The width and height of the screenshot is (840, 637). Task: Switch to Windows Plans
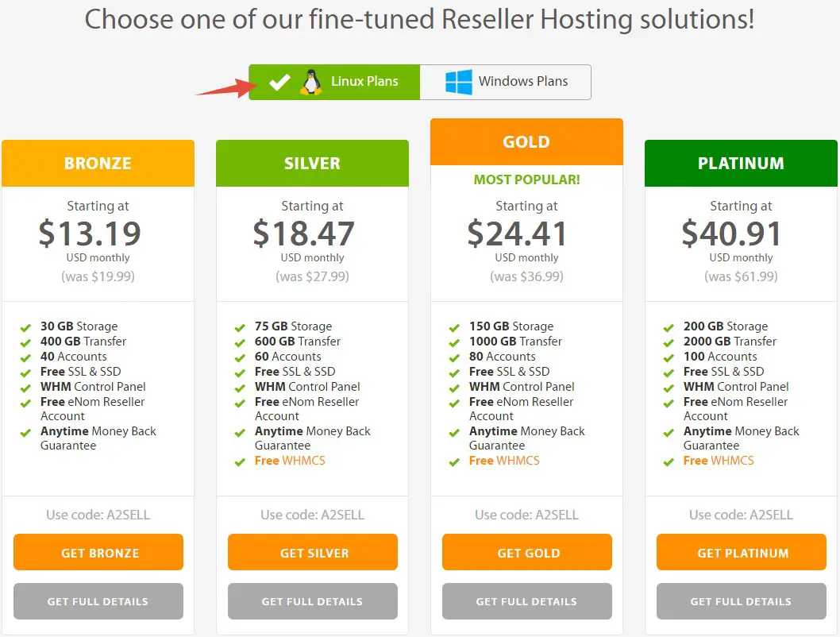point(506,82)
